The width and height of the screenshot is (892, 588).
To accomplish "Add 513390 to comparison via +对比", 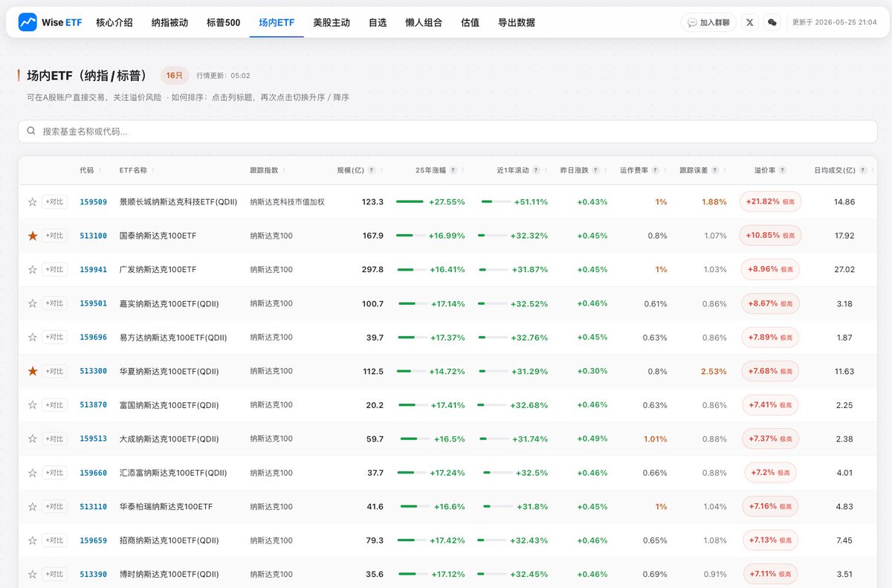I will point(54,574).
